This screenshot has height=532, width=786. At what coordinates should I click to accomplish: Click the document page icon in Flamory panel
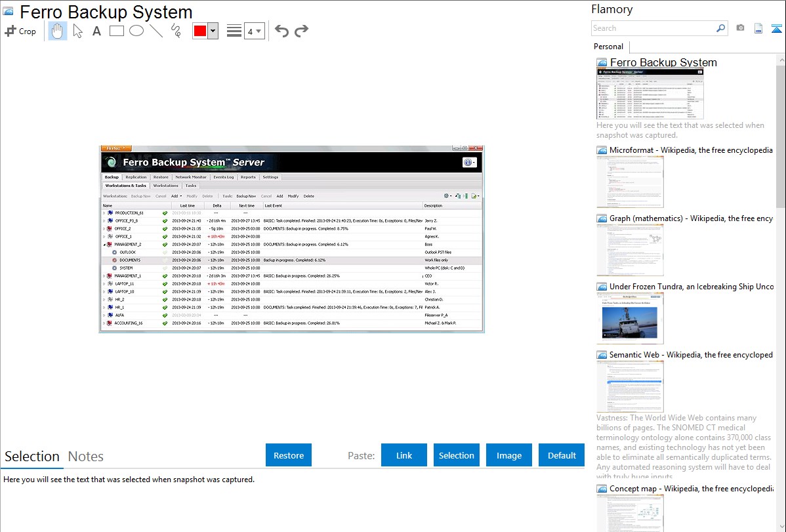(758, 28)
